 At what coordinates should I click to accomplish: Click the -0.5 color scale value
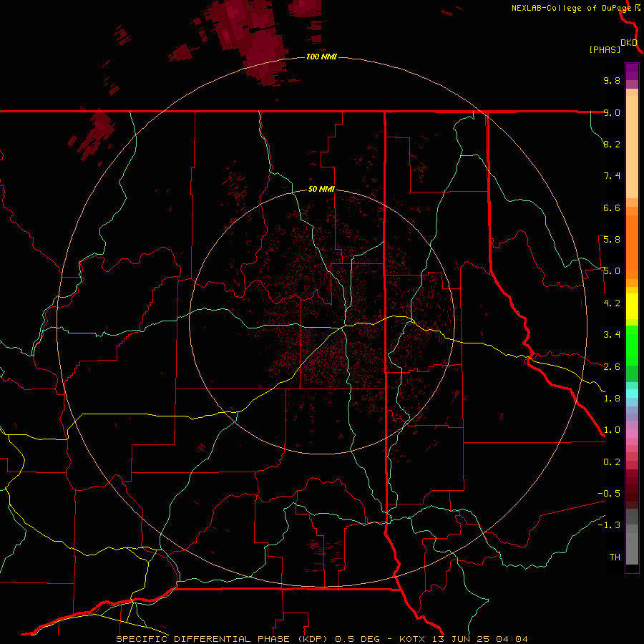[609, 494]
